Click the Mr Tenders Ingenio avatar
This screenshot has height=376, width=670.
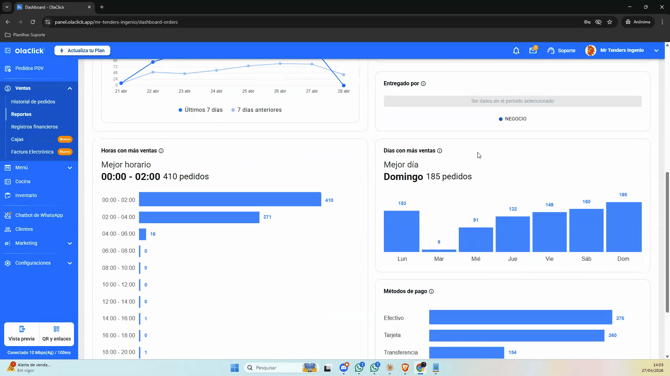pos(591,50)
